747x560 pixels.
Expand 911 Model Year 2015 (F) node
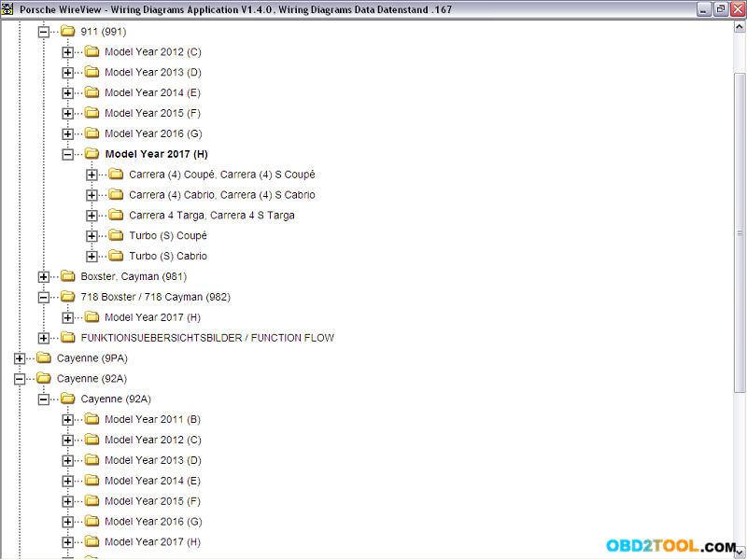tap(67, 114)
